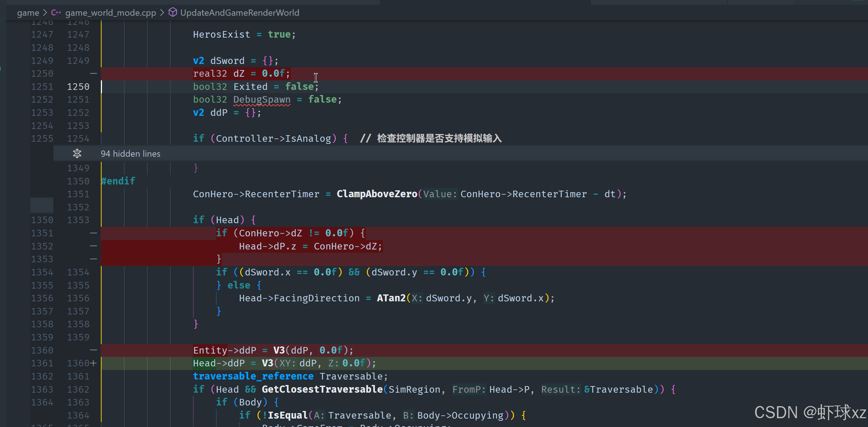Click chevron after game in breadcrumb
Screen dimensions: 868x427
45,13
